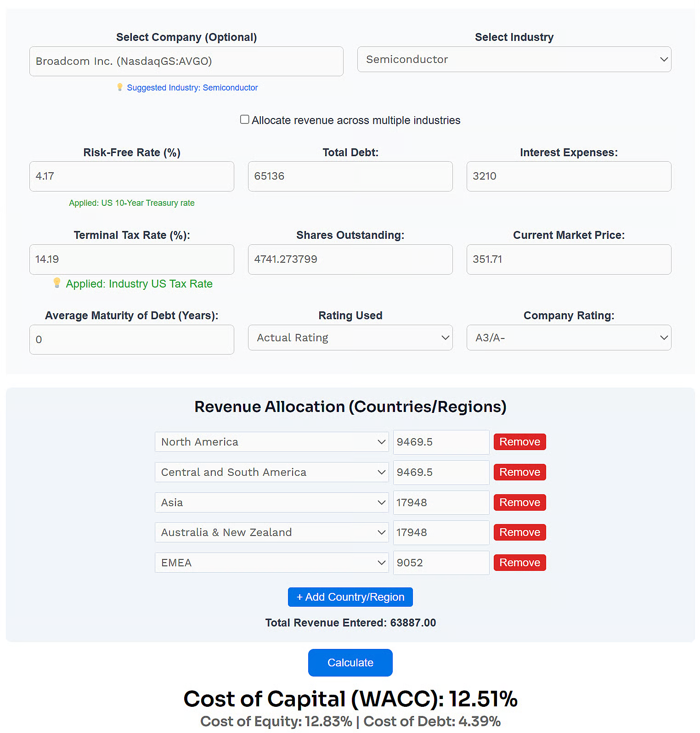Click the Asia revenue amount field

coord(440,502)
